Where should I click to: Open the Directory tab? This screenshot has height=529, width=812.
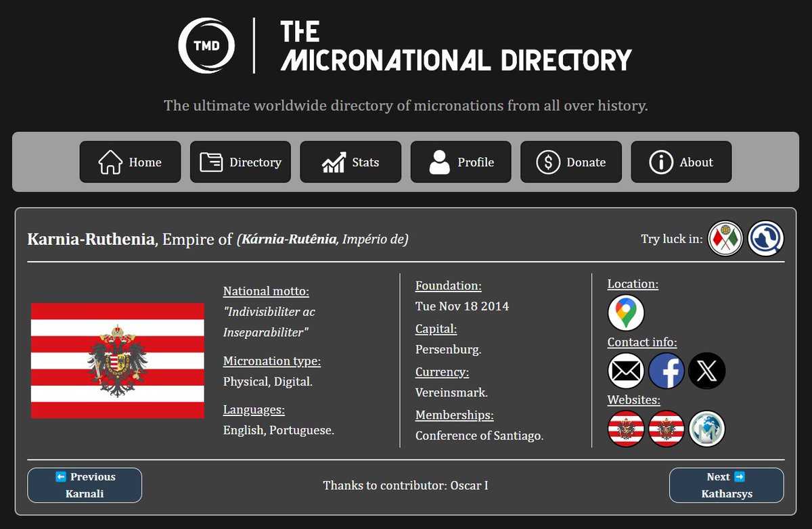point(240,162)
